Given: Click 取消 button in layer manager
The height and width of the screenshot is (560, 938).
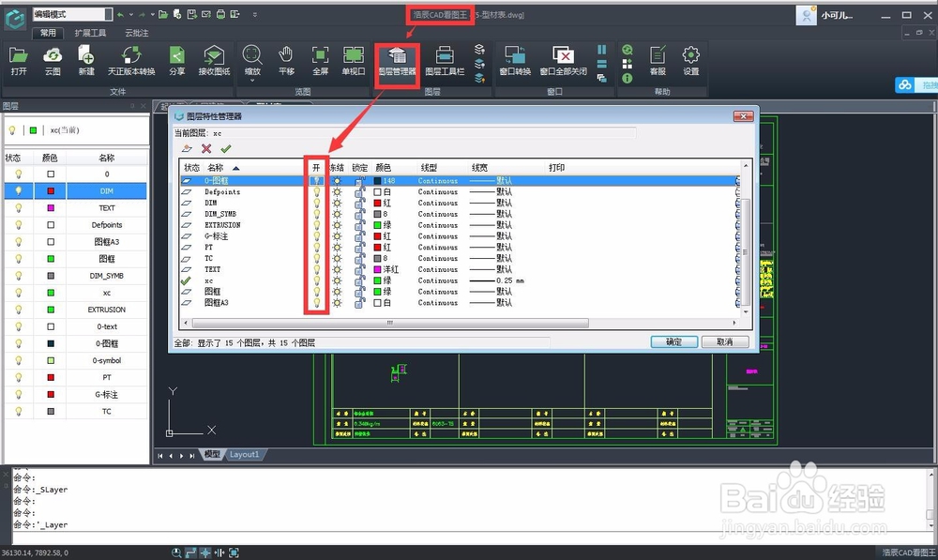Looking at the screenshot, I should (x=724, y=341).
